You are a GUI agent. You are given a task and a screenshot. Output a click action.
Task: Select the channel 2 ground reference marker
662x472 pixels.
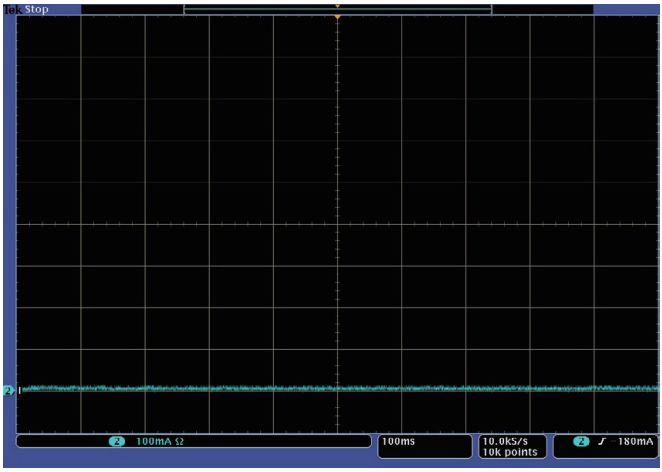coord(8,391)
